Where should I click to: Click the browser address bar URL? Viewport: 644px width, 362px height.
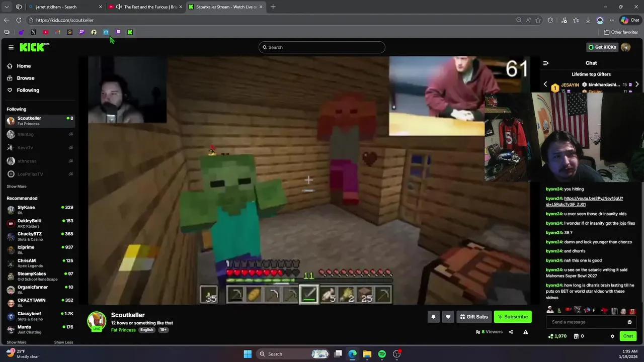pos(65,20)
